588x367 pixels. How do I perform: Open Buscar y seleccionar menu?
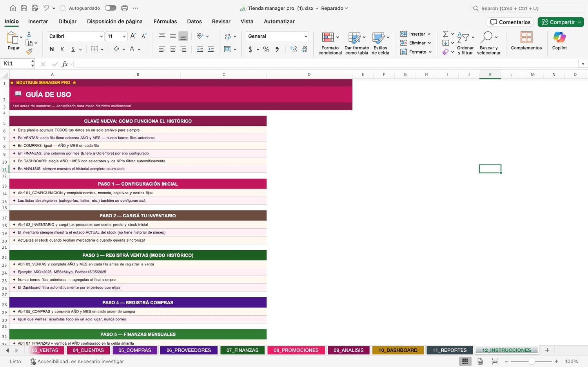(489, 43)
